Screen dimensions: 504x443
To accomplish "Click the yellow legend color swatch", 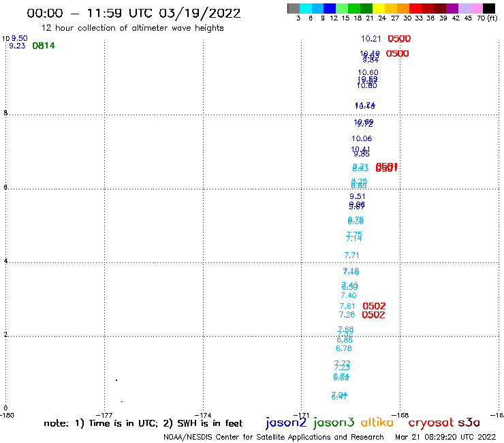I will [x=379, y=8].
